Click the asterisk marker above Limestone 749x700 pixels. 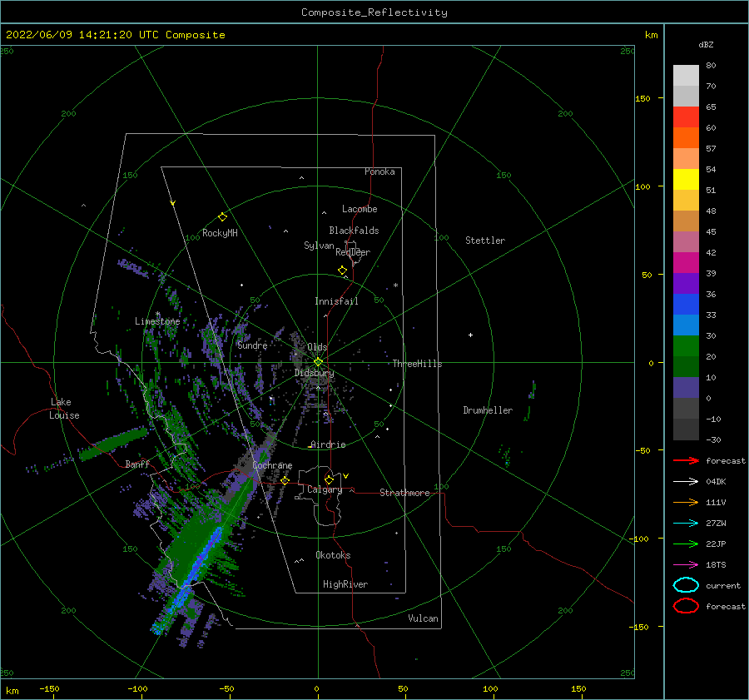click(x=157, y=314)
